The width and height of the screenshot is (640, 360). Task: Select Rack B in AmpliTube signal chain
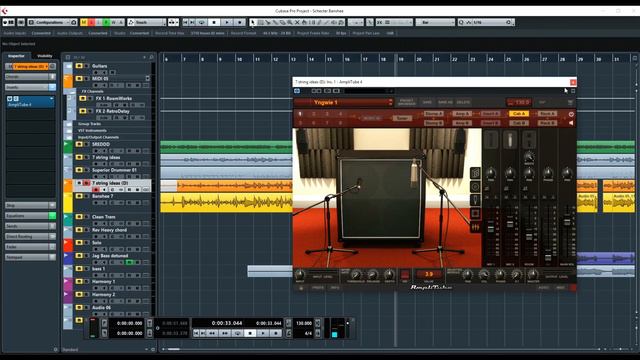click(x=547, y=123)
